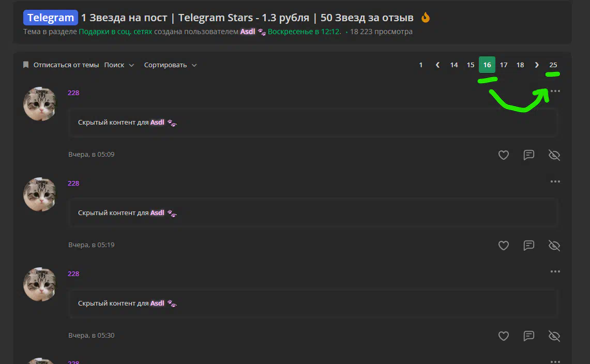Like the post from Вчера, в 05:09
The width and height of the screenshot is (590, 364).
point(504,155)
